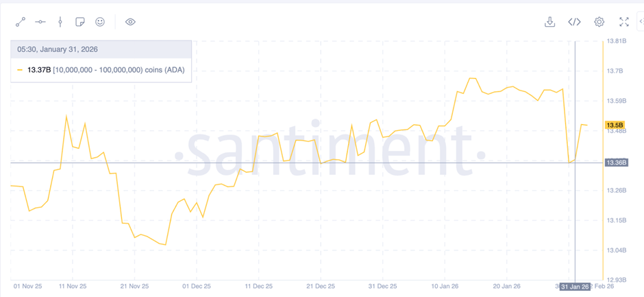Select the vertical line drawing tool

[x=60, y=22]
